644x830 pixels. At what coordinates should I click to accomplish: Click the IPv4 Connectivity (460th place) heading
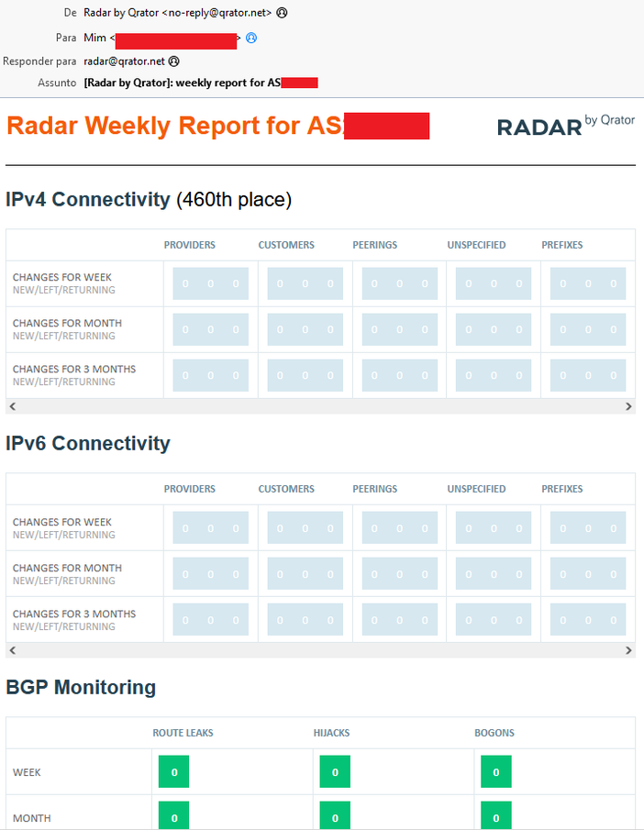[149, 200]
